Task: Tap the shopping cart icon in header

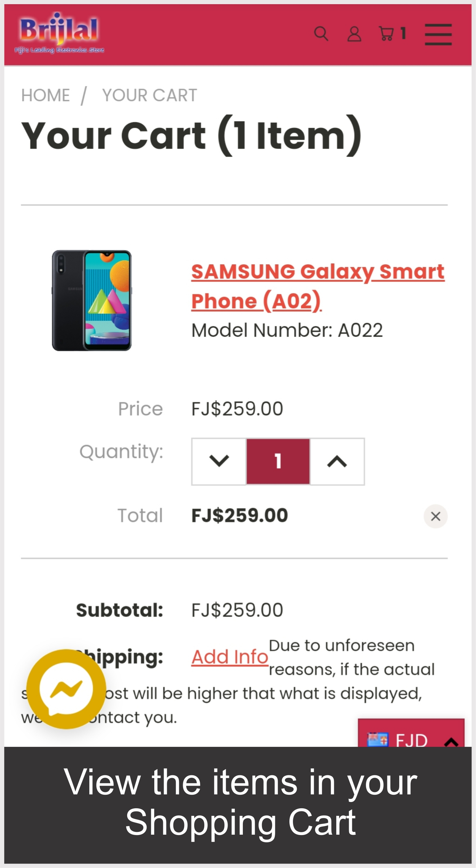Action: tap(386, 34)
